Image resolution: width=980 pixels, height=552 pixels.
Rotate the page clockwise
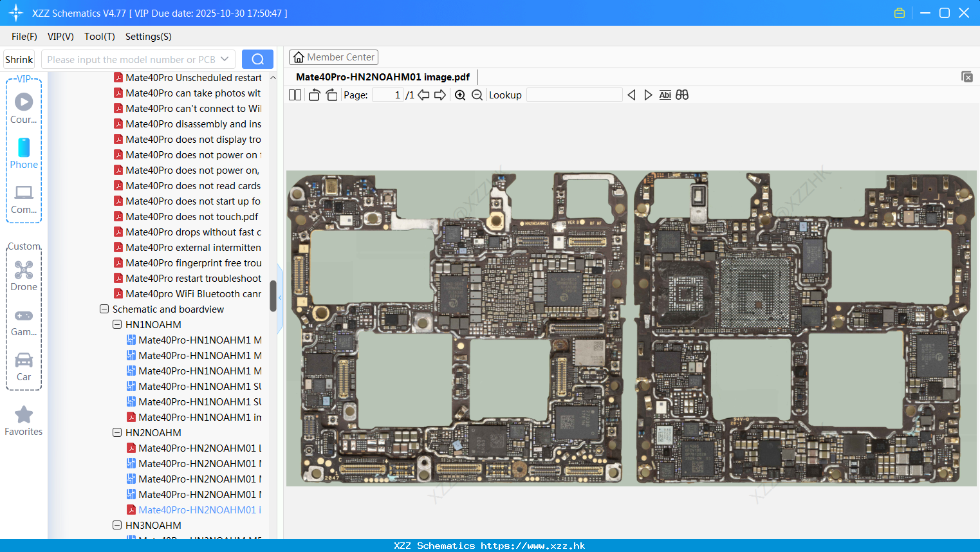coord(331,95)
